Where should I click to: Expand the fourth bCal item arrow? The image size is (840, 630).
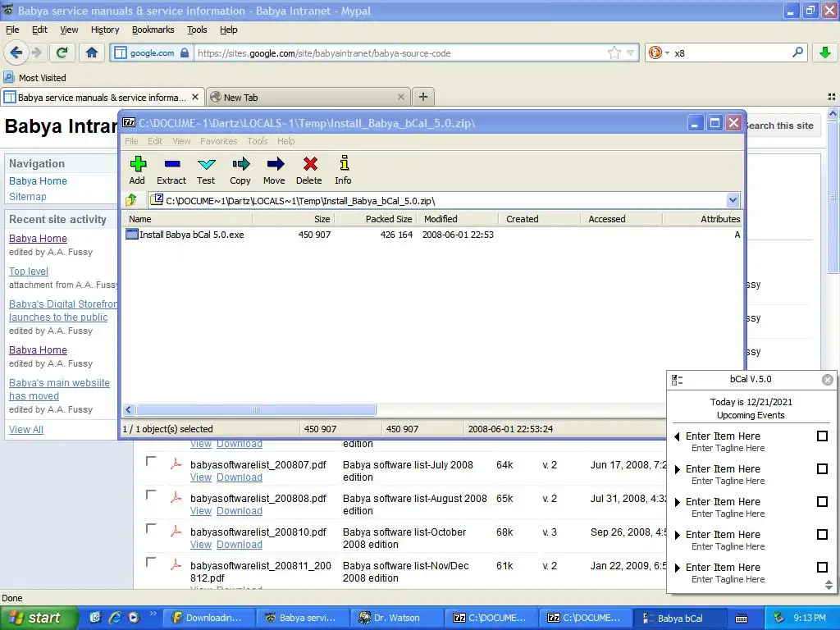[x=677, y=535]
